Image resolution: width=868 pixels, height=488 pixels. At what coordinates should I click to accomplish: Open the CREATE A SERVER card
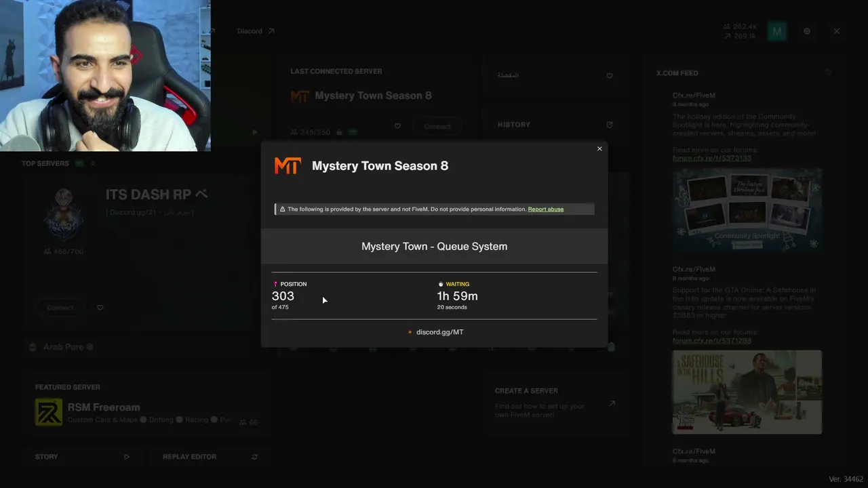pos(555,403)
